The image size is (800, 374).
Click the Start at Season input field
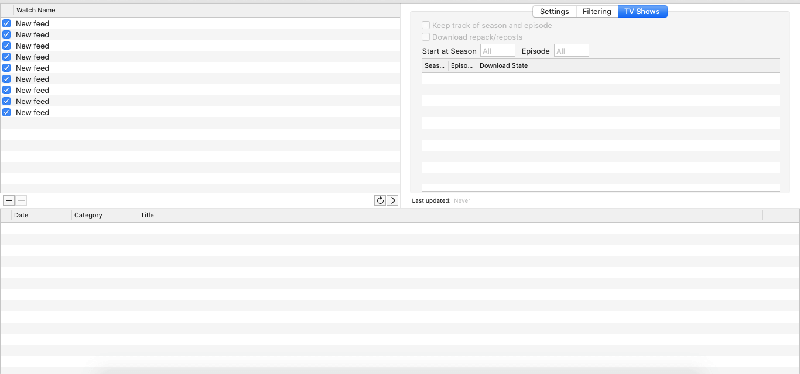pyautogui.click(x=497, y=51)
